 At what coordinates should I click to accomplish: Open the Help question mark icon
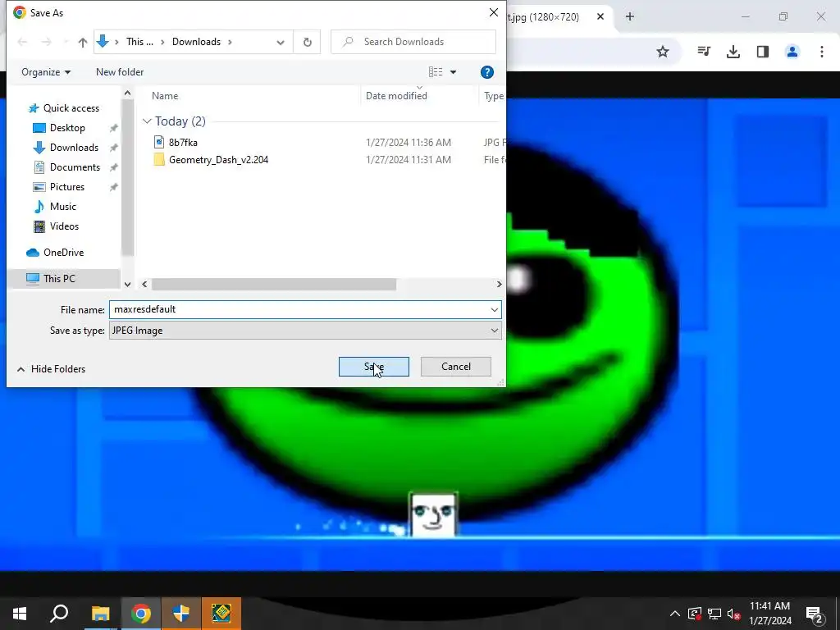click(x=487, y=72)
